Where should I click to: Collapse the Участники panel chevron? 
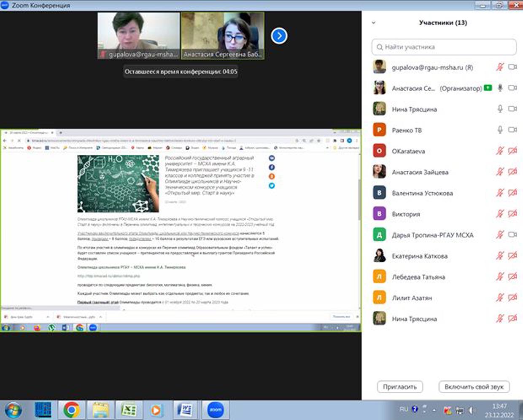[373, 23]
